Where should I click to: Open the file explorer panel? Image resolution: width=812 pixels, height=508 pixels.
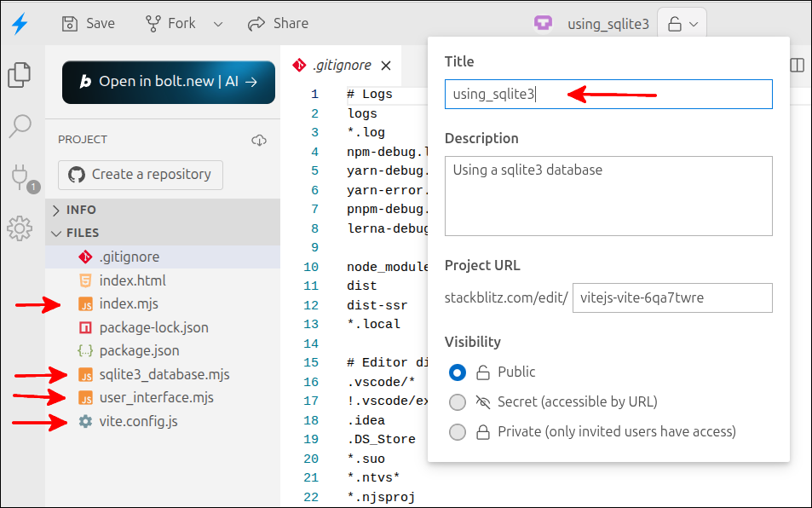coord(20,75)
